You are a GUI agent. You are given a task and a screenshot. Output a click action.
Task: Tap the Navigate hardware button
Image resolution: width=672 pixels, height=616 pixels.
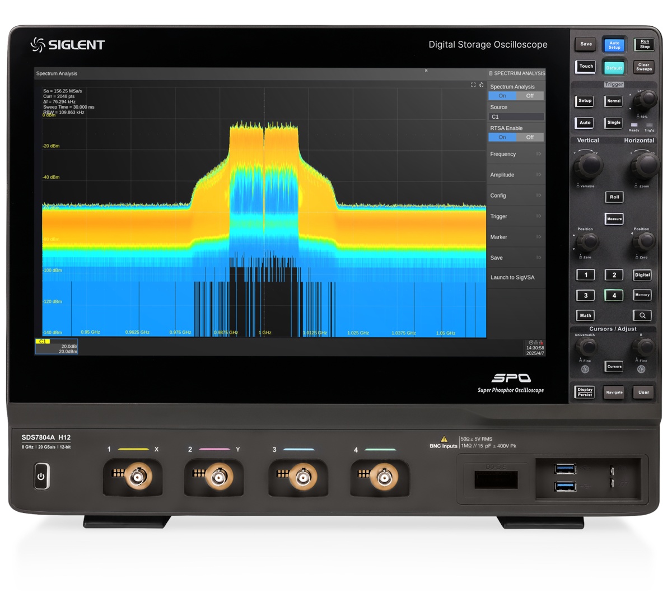pos(614,392)
